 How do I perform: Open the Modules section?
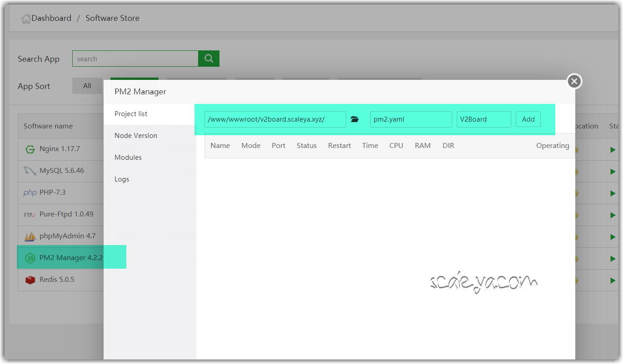pyautogui.click(x=128, y=157)
